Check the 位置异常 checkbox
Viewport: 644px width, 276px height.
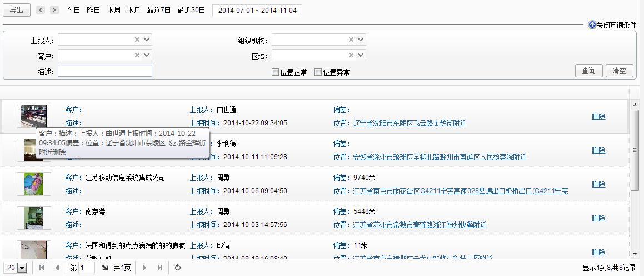[x=318, y=72]
